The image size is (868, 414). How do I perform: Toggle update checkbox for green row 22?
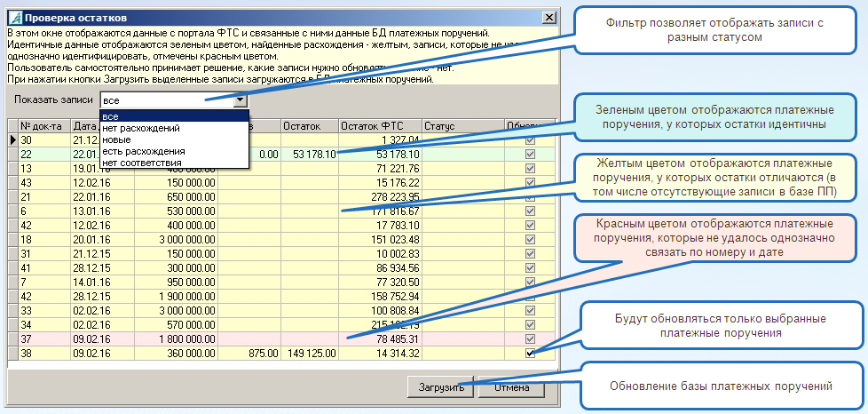pos(530,155)
